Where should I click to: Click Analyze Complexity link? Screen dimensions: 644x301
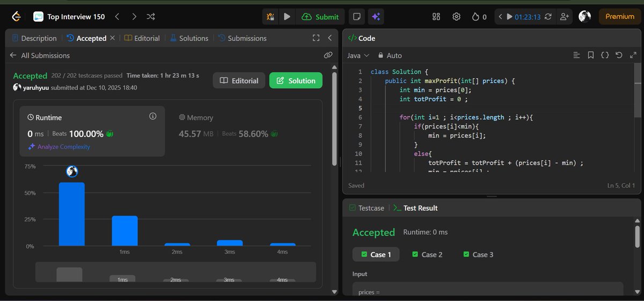[x=59, y=147]
